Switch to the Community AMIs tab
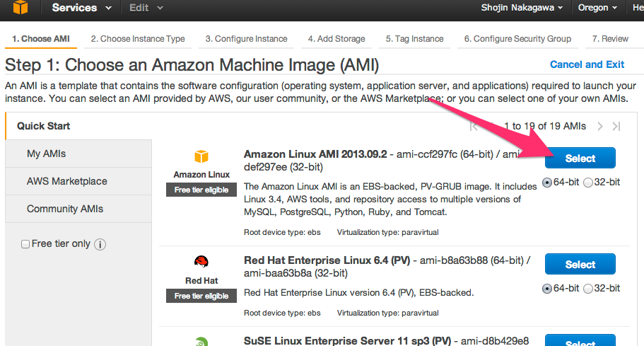The height and width of the screenshot is (346, 644). [x=65, y=209]
